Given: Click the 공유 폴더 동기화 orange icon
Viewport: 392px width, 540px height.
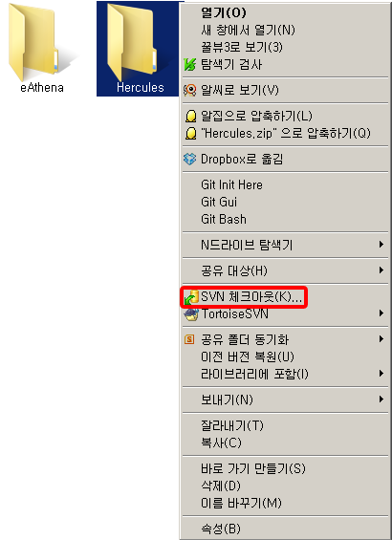Looking at the screenshot, I should [189, 339].
